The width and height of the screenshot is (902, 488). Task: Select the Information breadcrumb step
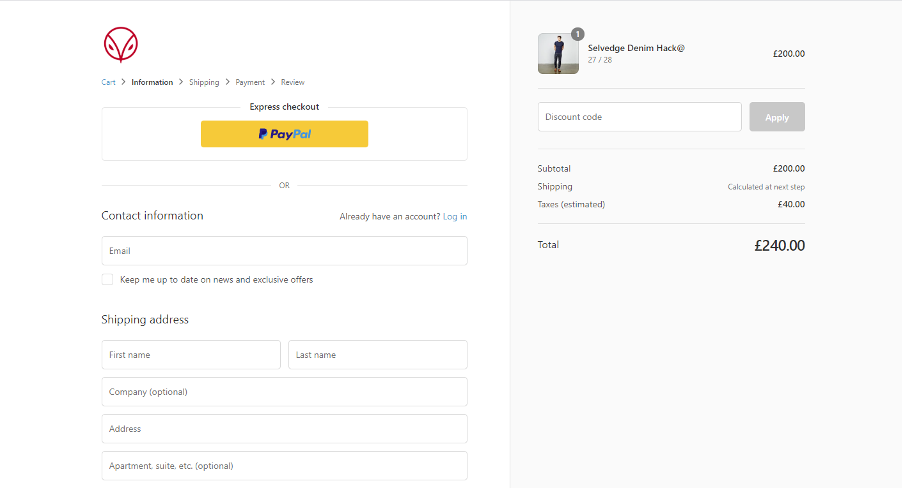[x=152, y=82]
